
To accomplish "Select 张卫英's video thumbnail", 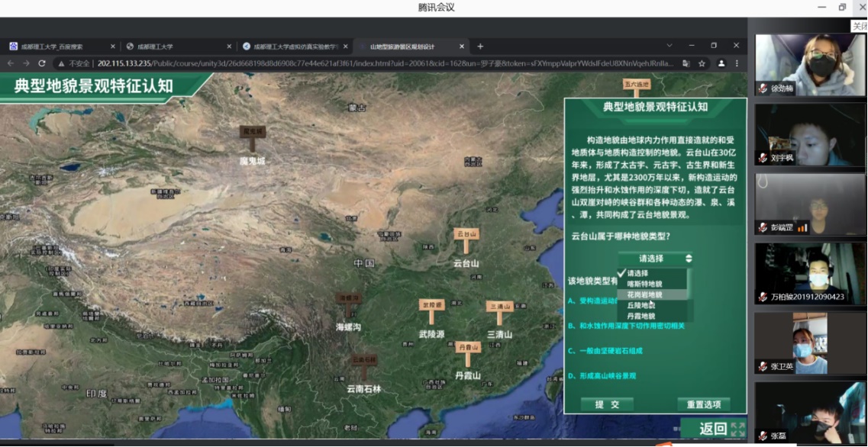I will (811, 342).
